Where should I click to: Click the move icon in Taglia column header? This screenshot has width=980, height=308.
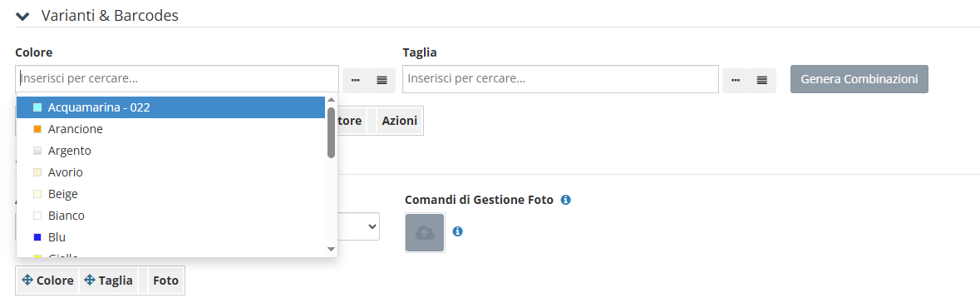(x=90, y=281)
